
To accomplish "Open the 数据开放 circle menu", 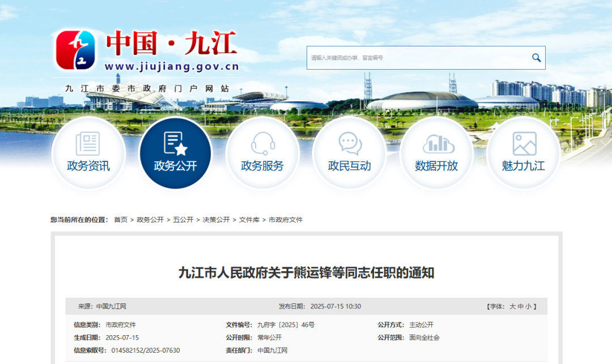I will [436, 153].
